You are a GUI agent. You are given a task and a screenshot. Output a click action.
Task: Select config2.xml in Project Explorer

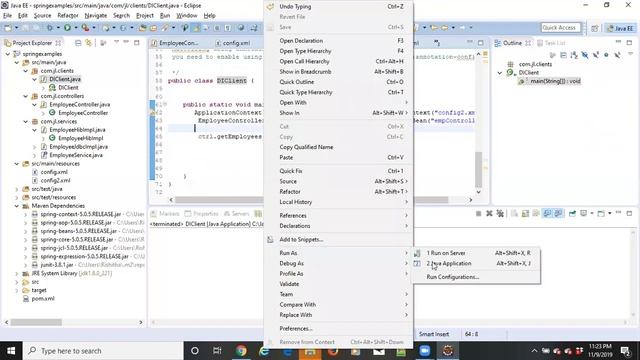coord(56,180)
